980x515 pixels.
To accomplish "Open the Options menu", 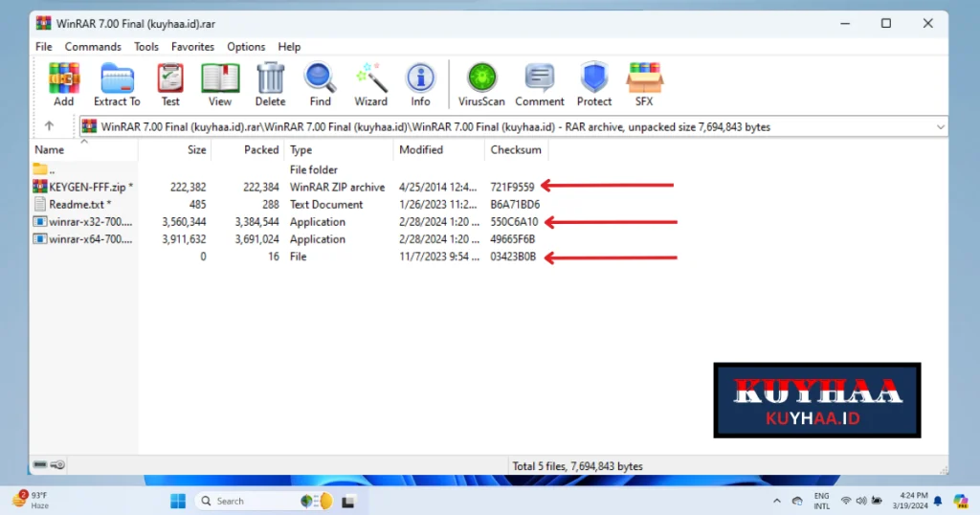I will tap(246, 47).
